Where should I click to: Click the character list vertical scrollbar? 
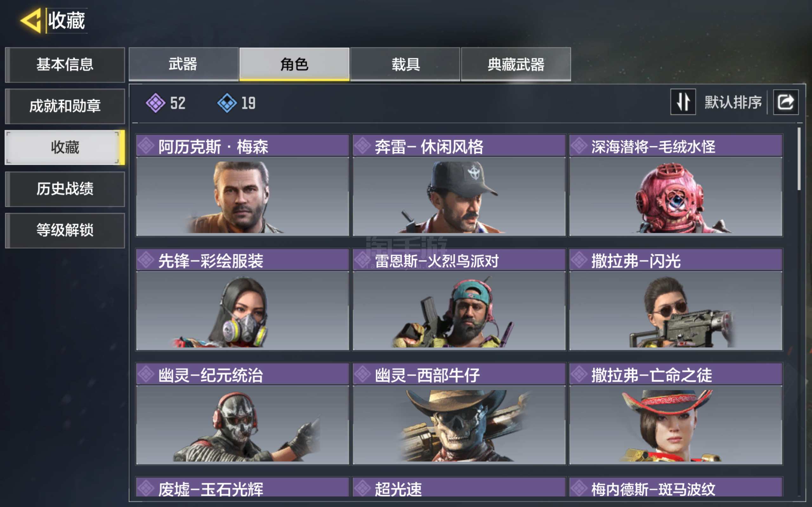(799, 159)
